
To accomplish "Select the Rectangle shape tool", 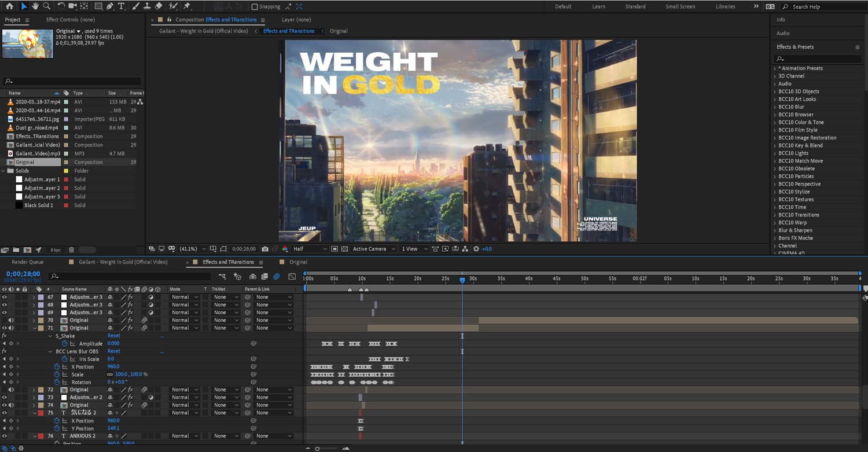I will click(98, 6).
